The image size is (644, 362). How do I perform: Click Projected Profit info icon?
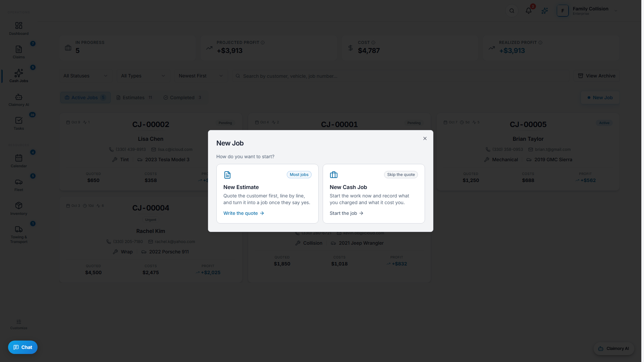(263, 43)
